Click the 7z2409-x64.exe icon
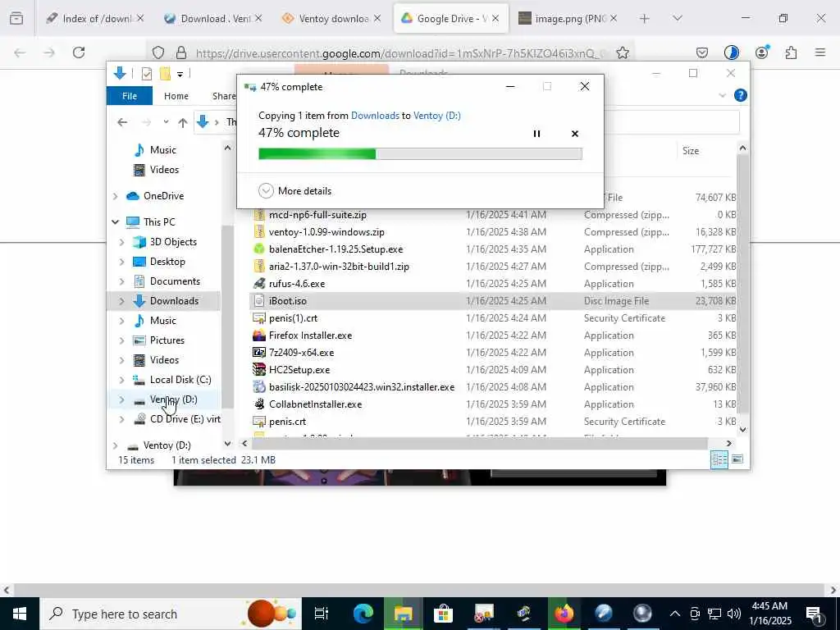840x630 pixels. (259, 353)
